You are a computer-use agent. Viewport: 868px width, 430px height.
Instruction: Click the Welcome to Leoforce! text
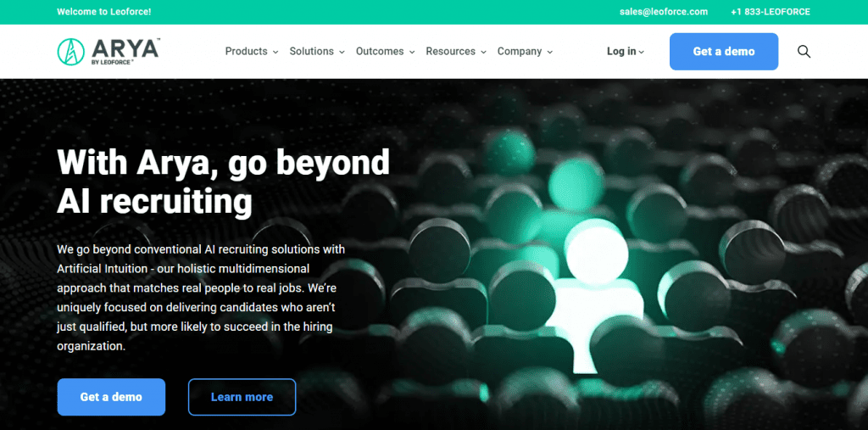104,12
